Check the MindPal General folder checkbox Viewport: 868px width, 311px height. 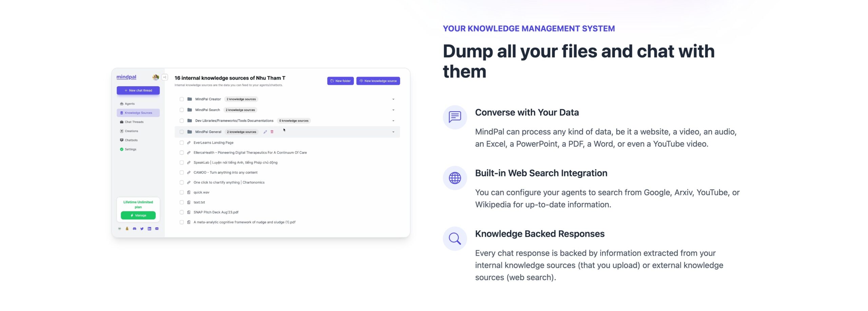pos(182,132)
